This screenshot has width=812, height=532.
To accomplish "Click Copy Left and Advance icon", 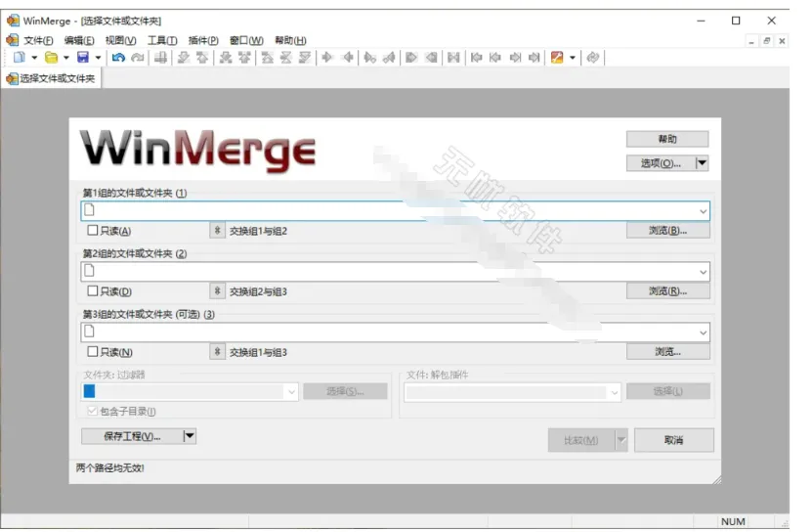I will 389,57.
